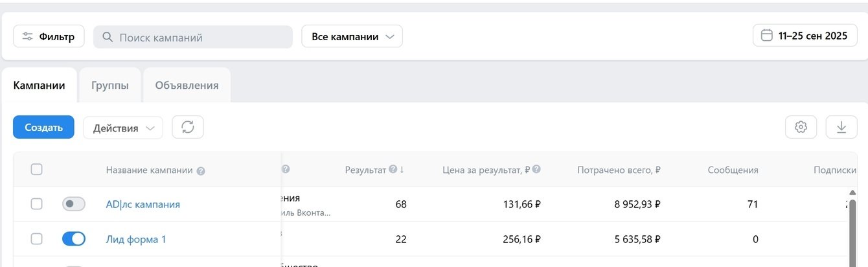Switch to the Группы tab
The height and width of the screenshot is (267, 868).
point(109,86)
